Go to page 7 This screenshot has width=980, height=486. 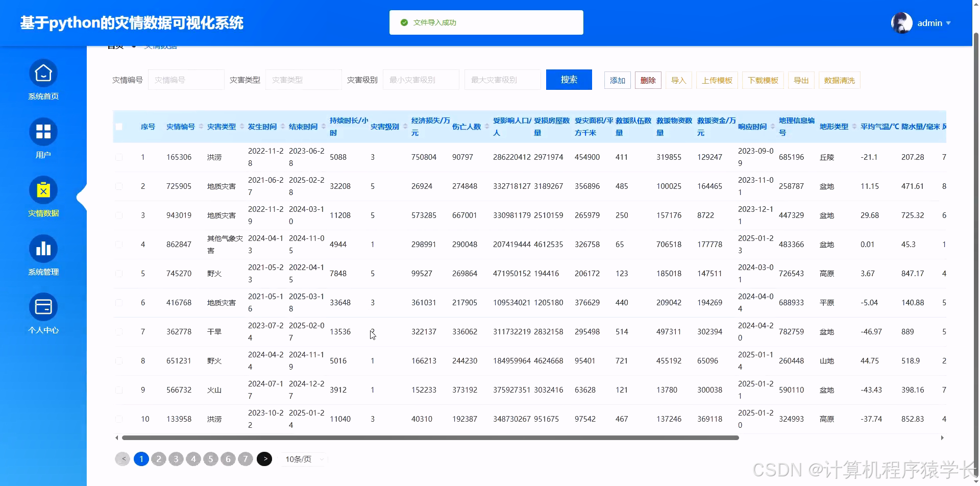(246, 459)
